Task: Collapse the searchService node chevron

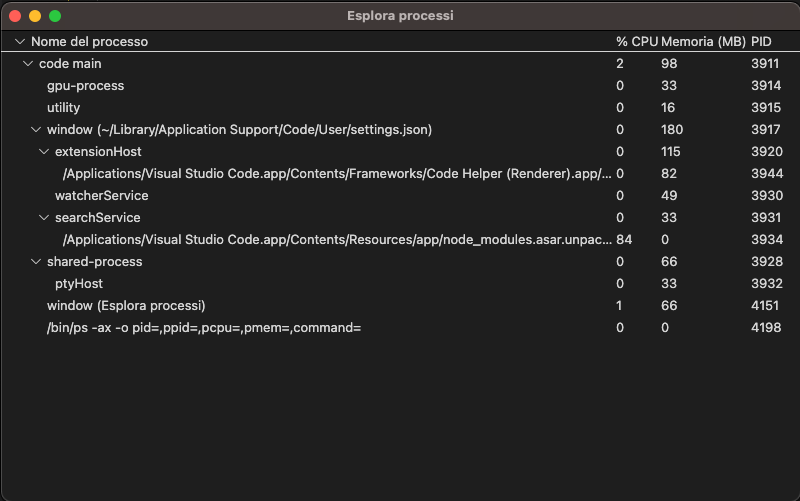Action: point(44,217)
